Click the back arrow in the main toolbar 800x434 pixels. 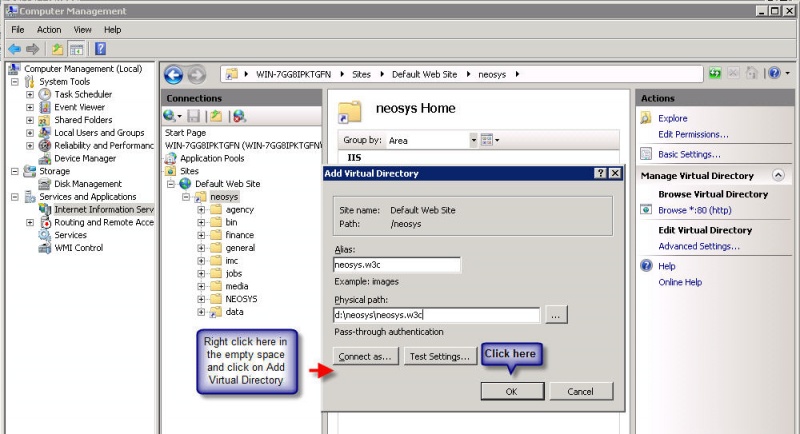pyautogui.click(x=14, y=49)
